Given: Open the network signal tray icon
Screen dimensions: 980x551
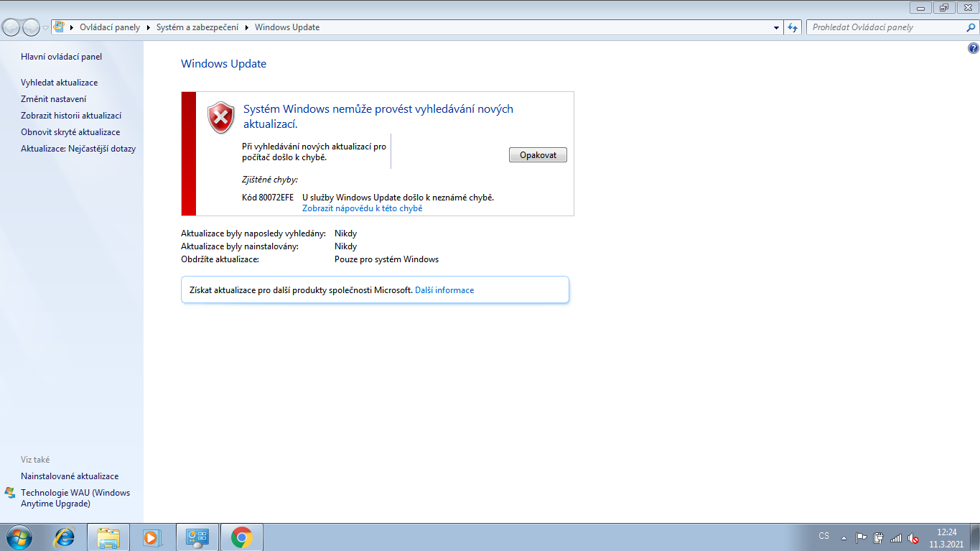Looking at the screenshot, I should tap(896, 537).
